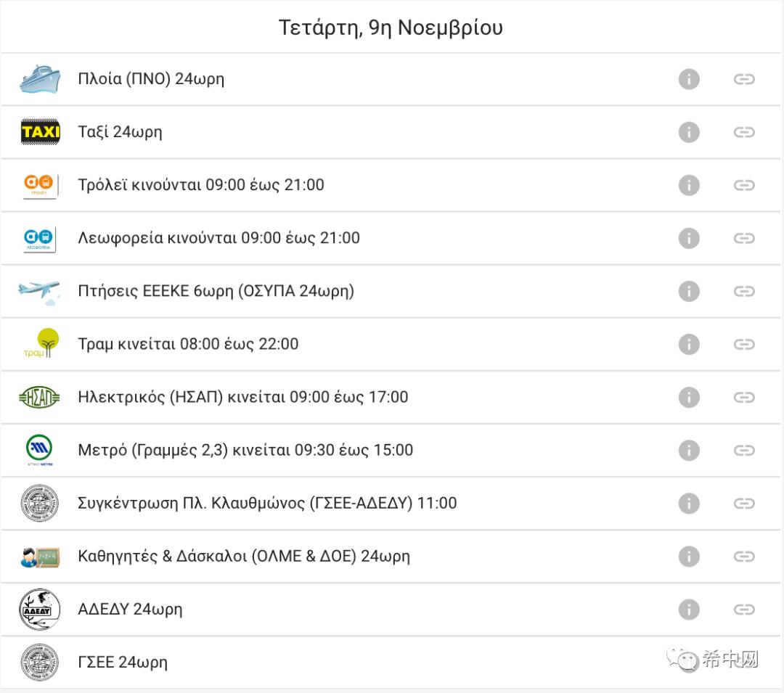
Task: Click the link icon in the Τραμ row
Action: [x=744, y=344]
